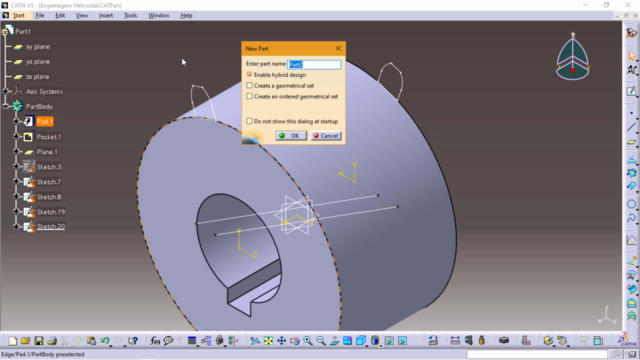Open the Formula f(x) tool
This screenshot has height=360, width=640.
[155, 341]
